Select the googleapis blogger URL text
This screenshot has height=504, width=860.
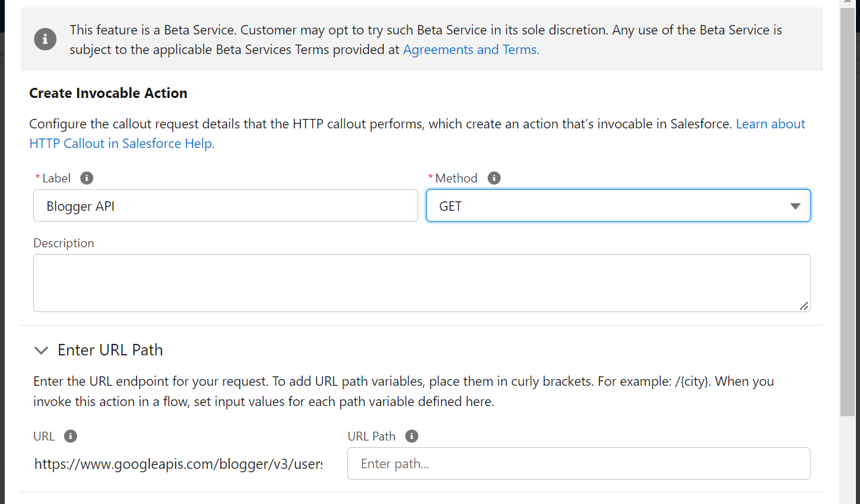pos(178,464)
